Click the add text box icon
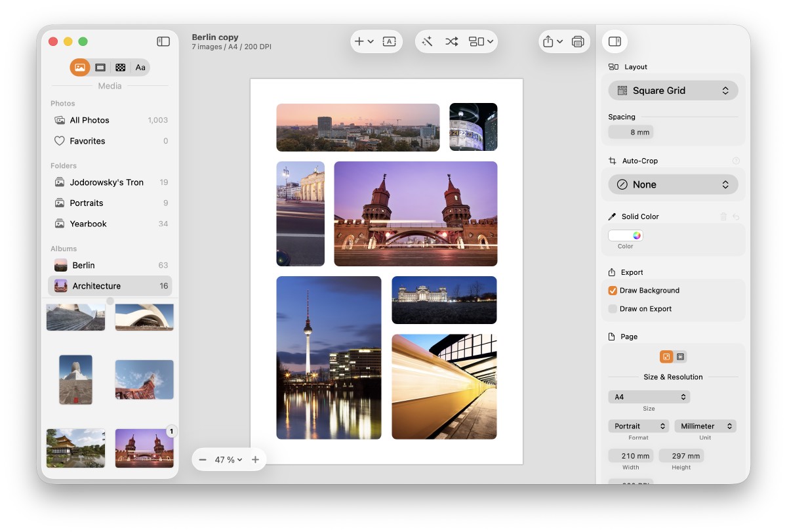Image resolution: width=787 pixels, height=532 pixels. (389, 41)
